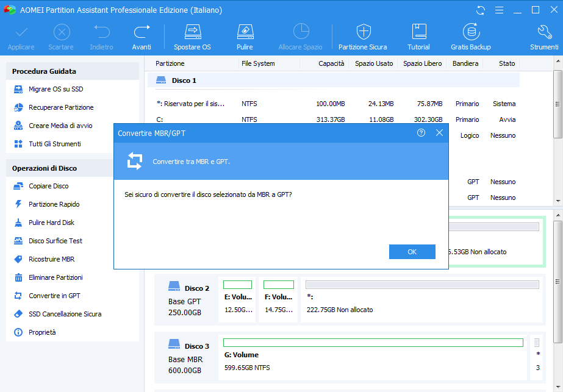Screen dimensions: 563x392
Task: Confirm conversion with OK button
Action: click(x=412, y=252)
